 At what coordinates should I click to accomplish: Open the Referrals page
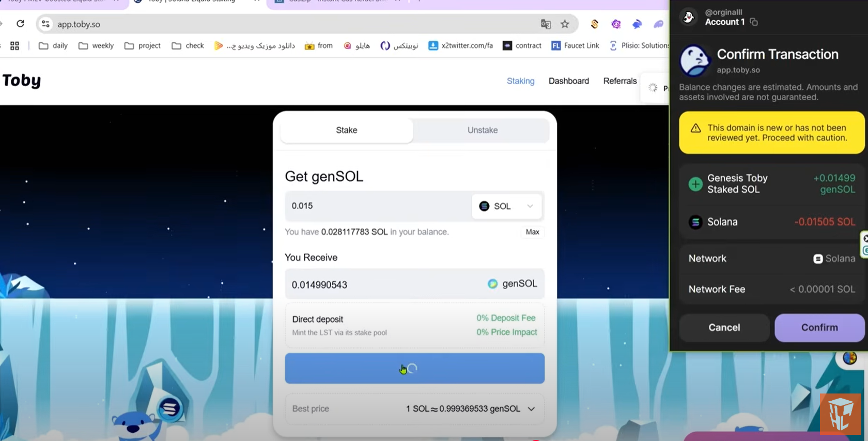click(x=619, y=81)
